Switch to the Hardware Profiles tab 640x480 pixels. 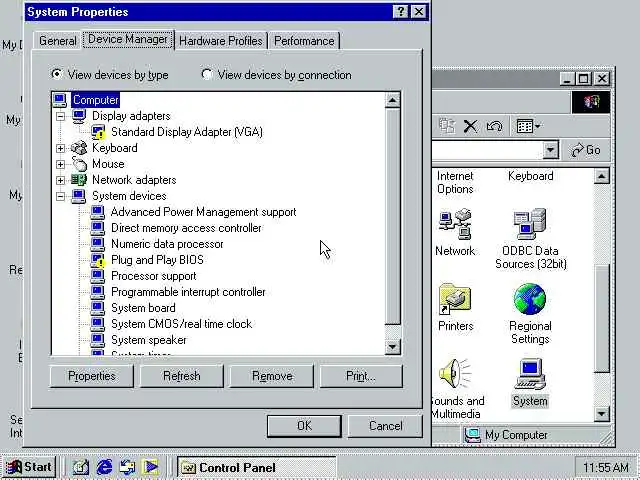click(x=220, y=41)
